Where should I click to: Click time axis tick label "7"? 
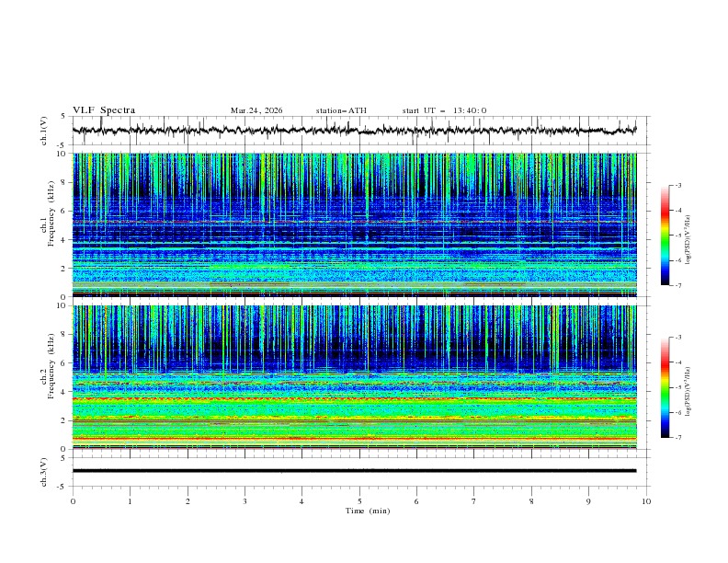coord(474,501)
